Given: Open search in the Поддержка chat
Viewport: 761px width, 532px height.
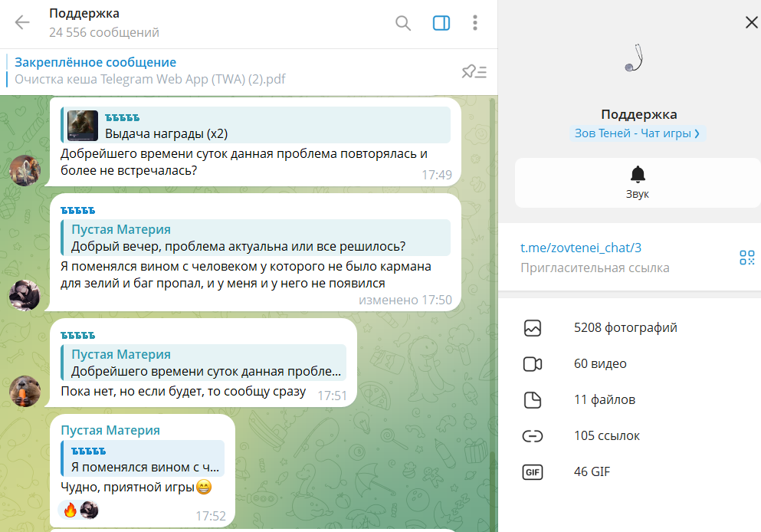Looking at the screenshot, I should coord(403,23).
